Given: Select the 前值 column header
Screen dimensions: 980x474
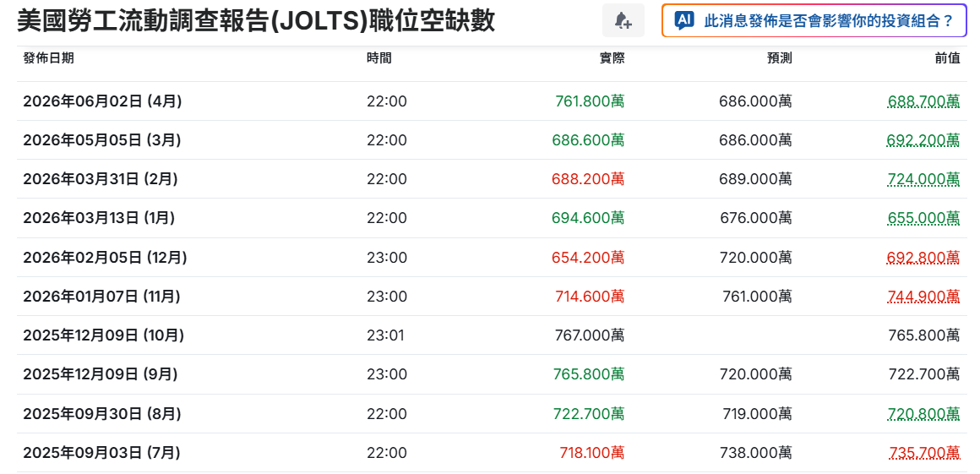Looking at the screenshot, I should [x=948, y=58].
